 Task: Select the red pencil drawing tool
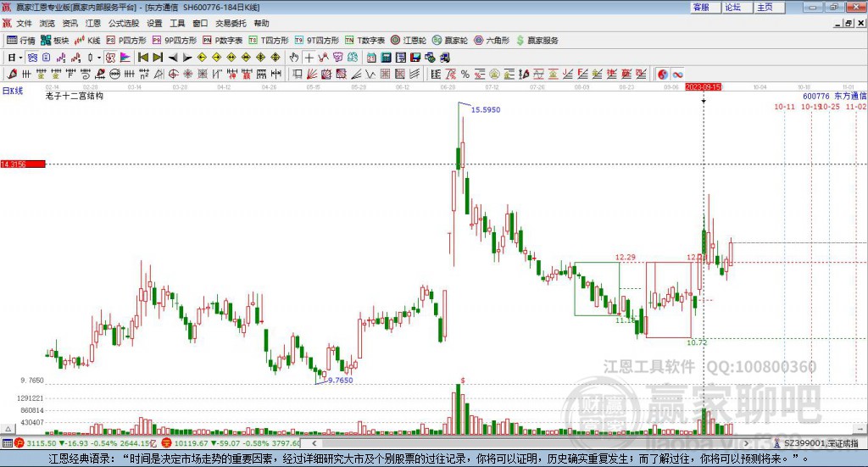coord(12,74)
